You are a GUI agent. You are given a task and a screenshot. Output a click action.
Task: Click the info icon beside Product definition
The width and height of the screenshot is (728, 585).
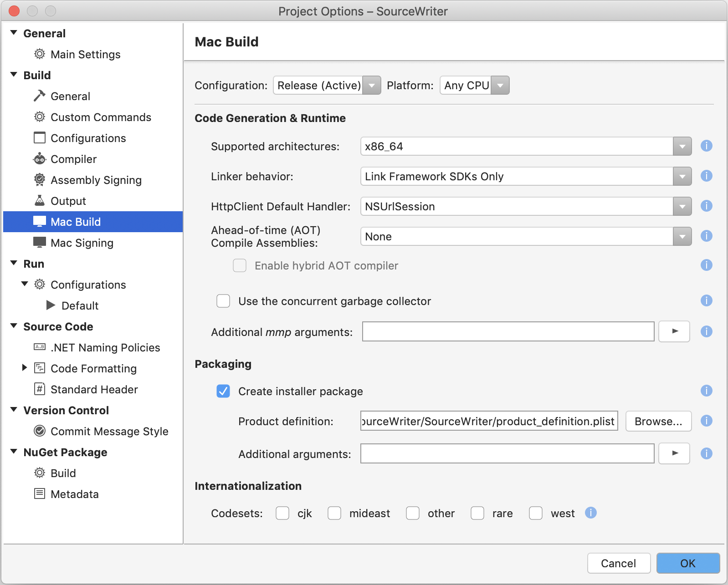point(706,421)
